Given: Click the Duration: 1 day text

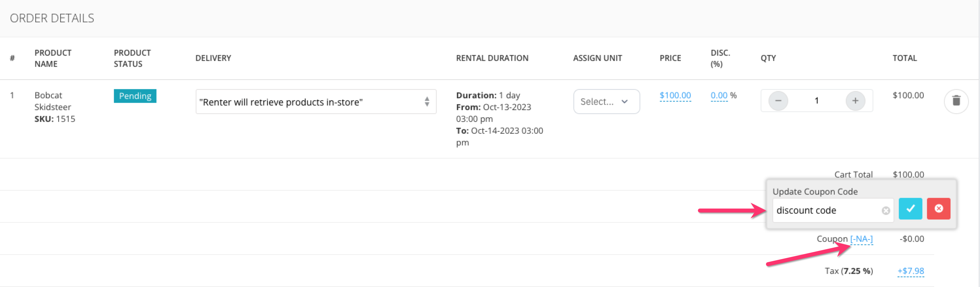Looking at the screenshot, I should [488, 95].
